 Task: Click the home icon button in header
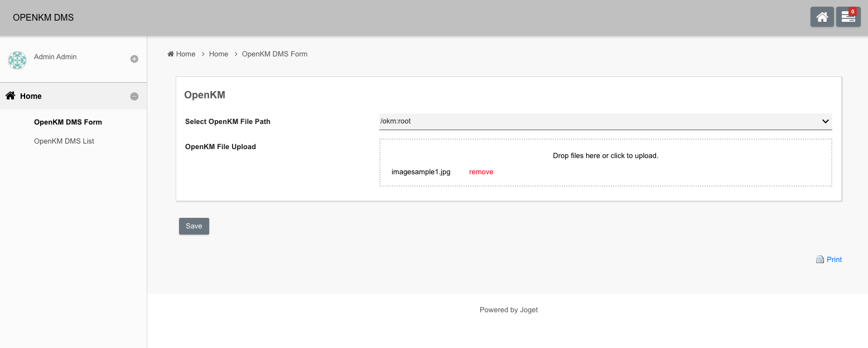(822, 17)
